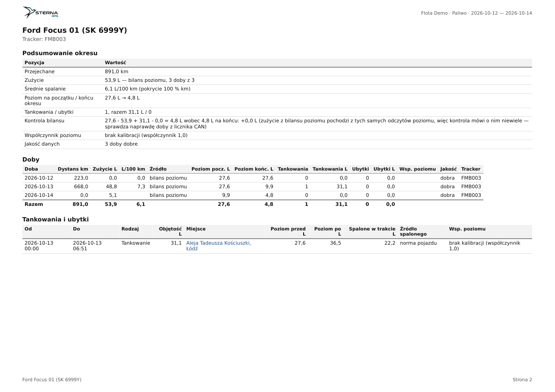Screen dimensions: 555x392
Task: Click the Doby section heading
Action: (x=31, y=159)
